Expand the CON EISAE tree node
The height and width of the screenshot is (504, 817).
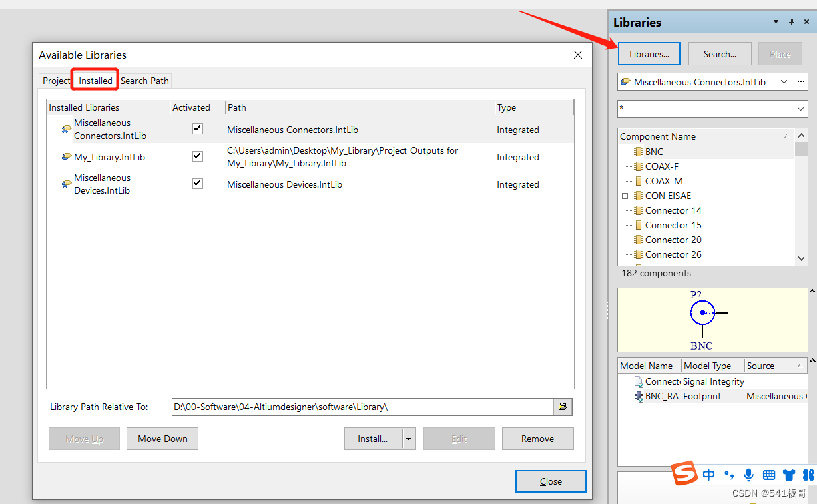click(625, 196)
